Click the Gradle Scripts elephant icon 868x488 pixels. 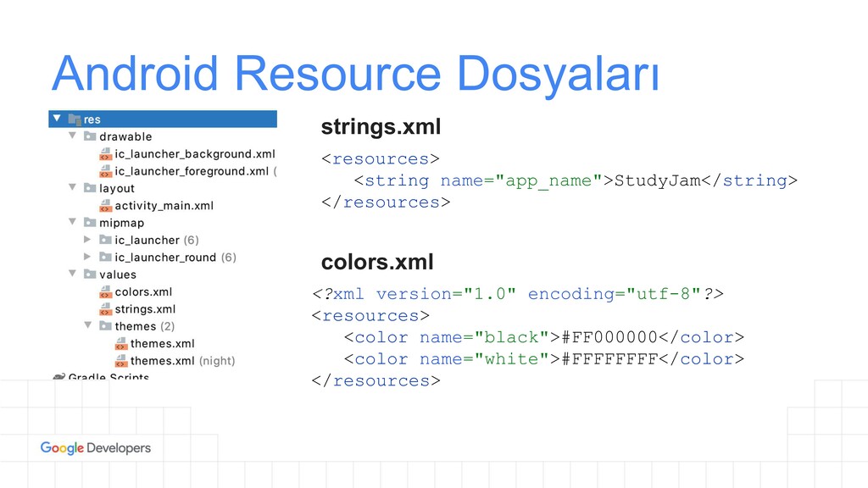(x=58, y=377)
